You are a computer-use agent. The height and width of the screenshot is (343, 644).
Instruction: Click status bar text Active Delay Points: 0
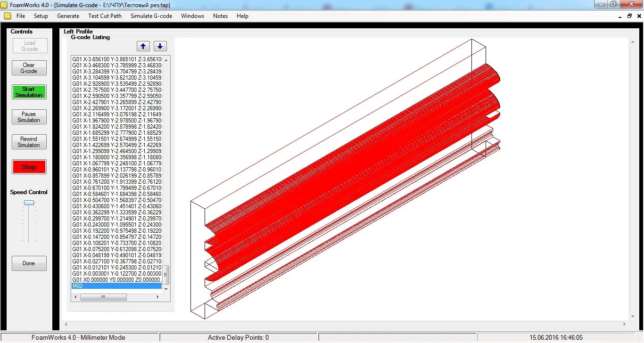238,337
